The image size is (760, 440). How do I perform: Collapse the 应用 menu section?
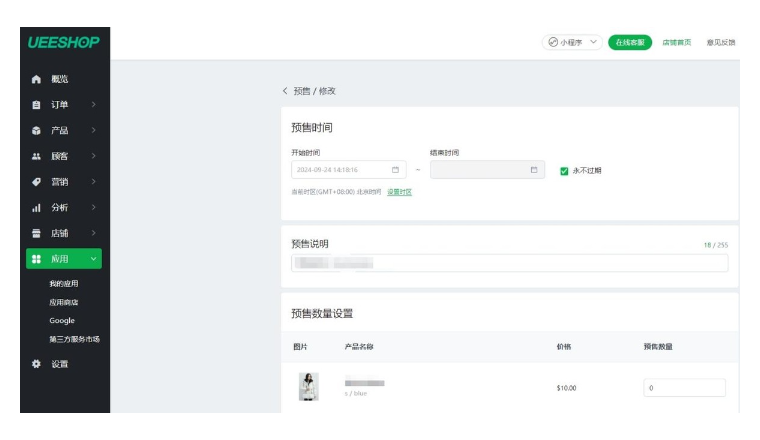94,259
